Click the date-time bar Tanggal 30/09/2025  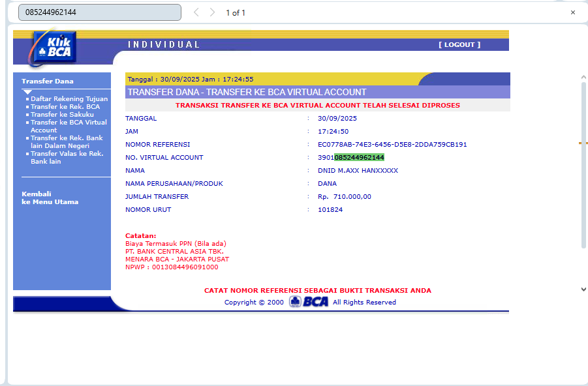(191, 80)
